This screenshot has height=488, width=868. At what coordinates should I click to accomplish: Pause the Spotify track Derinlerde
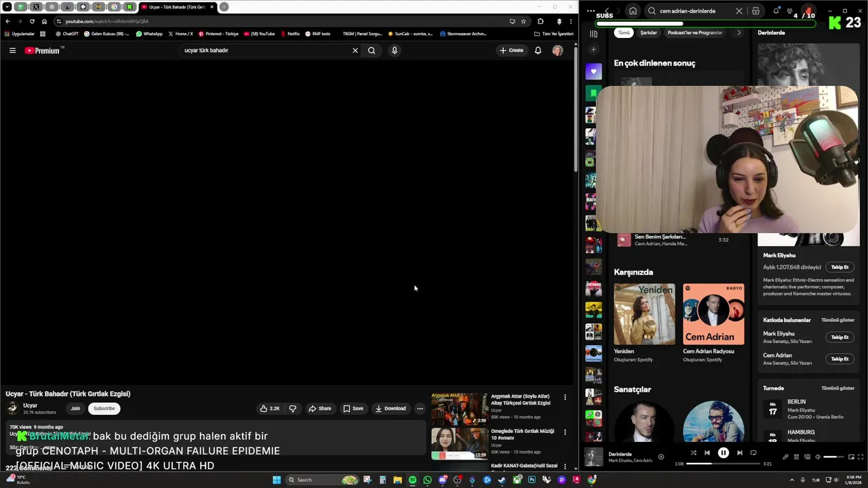coord(723,453)
